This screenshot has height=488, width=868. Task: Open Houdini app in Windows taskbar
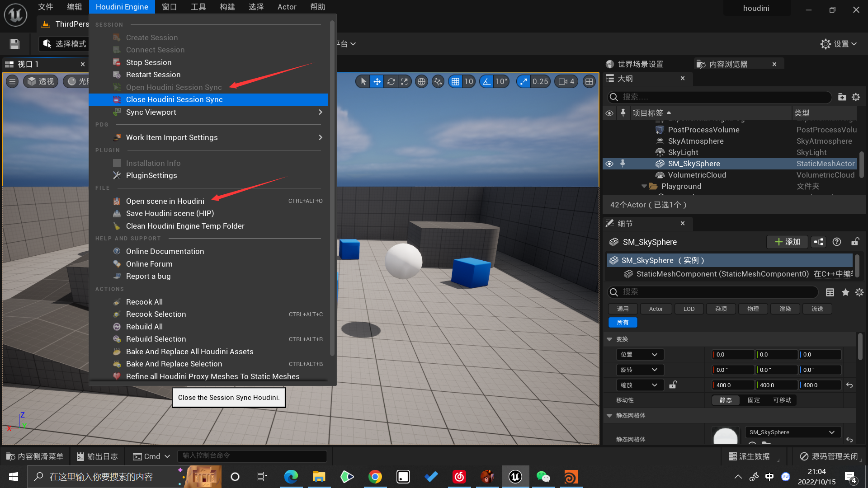click(x=571, y=477)
